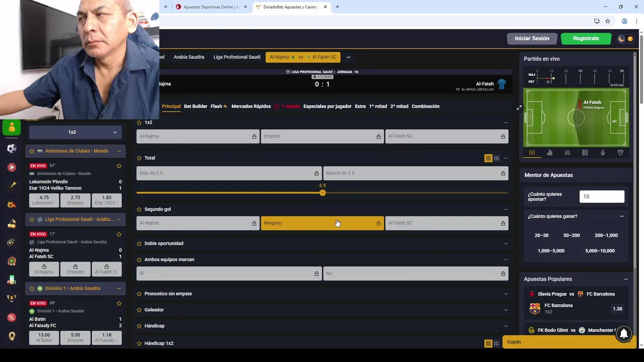The width and height of the screenshot is (644, 362).
Task: Switch to the Flash tab
Action: pyautogui.click(x=219, y=107)
